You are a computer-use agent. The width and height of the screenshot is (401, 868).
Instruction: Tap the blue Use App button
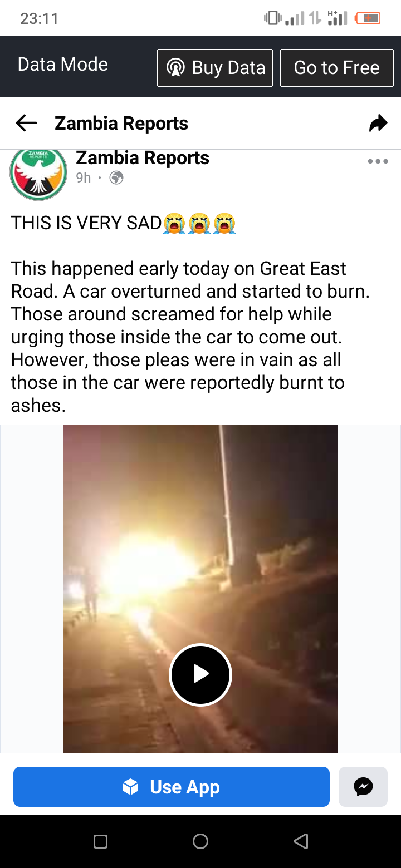pyautogui.click(x=172, y=787)
